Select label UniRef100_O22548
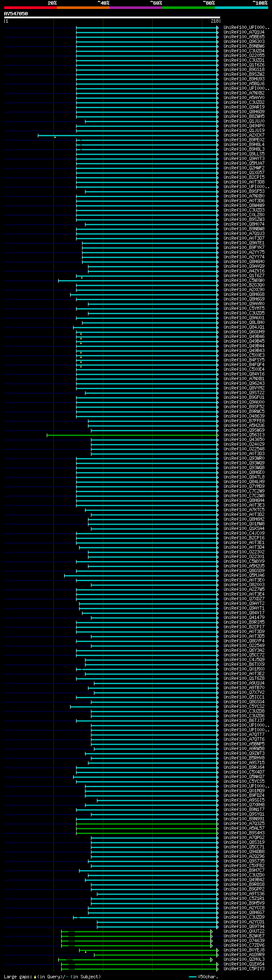 coord(244,449)
